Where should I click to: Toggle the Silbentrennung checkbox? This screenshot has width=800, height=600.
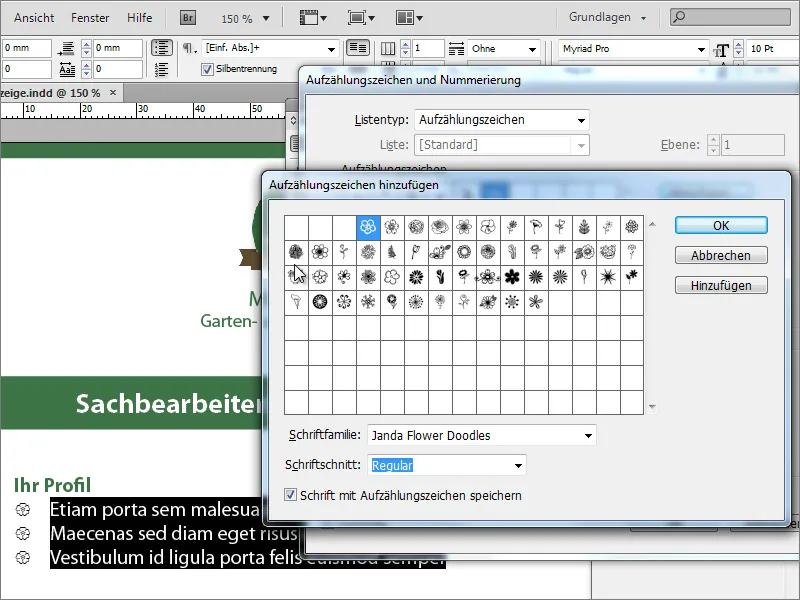point(207,69)
